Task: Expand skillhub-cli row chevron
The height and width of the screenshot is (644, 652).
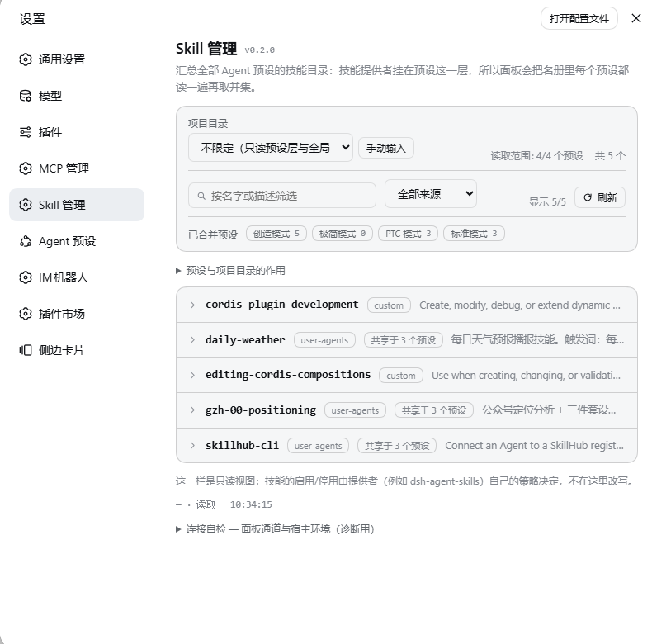Action: (x=192, y=446)
